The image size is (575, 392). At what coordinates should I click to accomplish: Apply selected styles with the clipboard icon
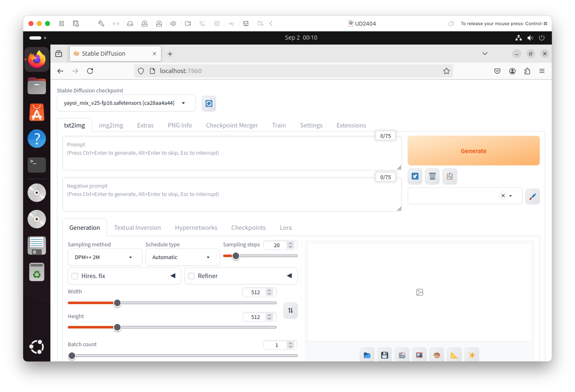pyautogui.click(x=450, y=176)
